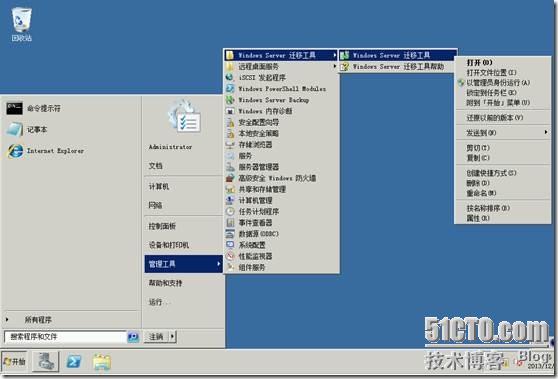This screenshot has width=558, height=379.
Task: Click the 注销 log off button
Action: [x=156, y=336]
